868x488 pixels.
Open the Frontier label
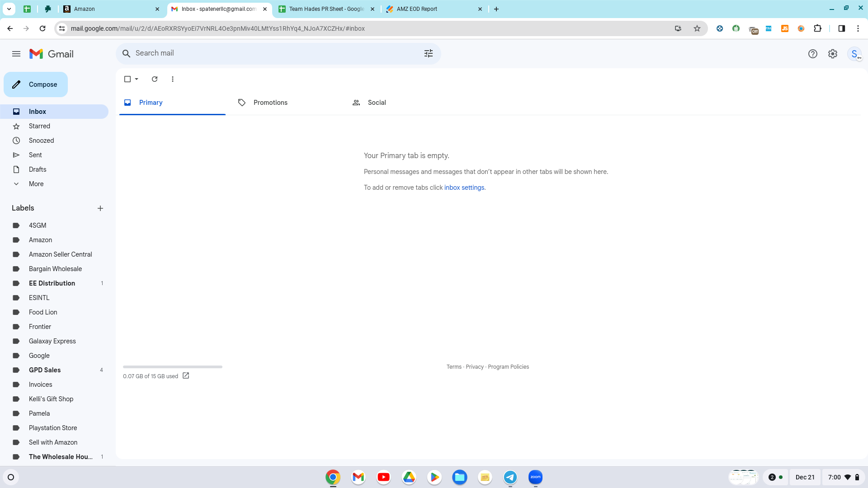point(54,327)
